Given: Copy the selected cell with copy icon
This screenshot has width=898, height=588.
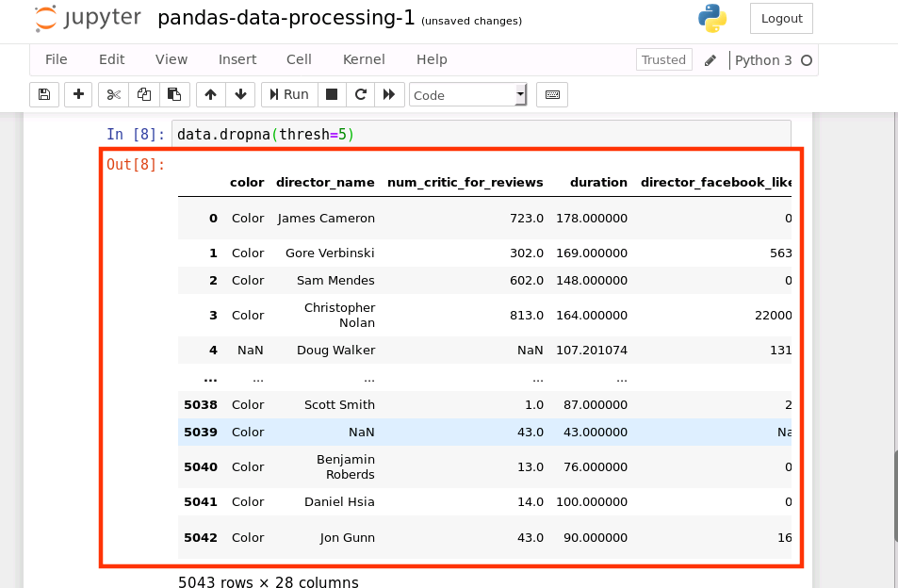Looking at the screenshot, I should tap(142, 94).
